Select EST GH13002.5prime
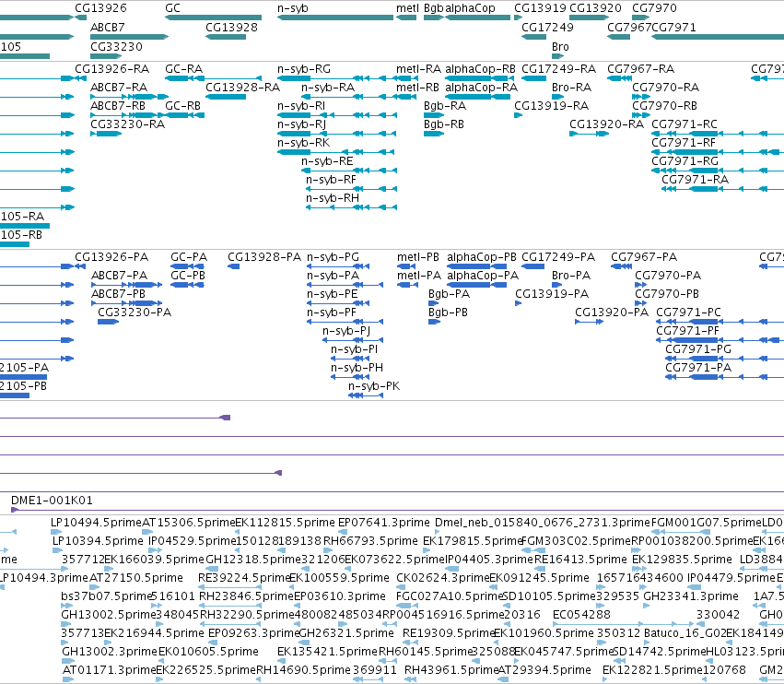Screen dimensions: 784x684 coord(109,615)
